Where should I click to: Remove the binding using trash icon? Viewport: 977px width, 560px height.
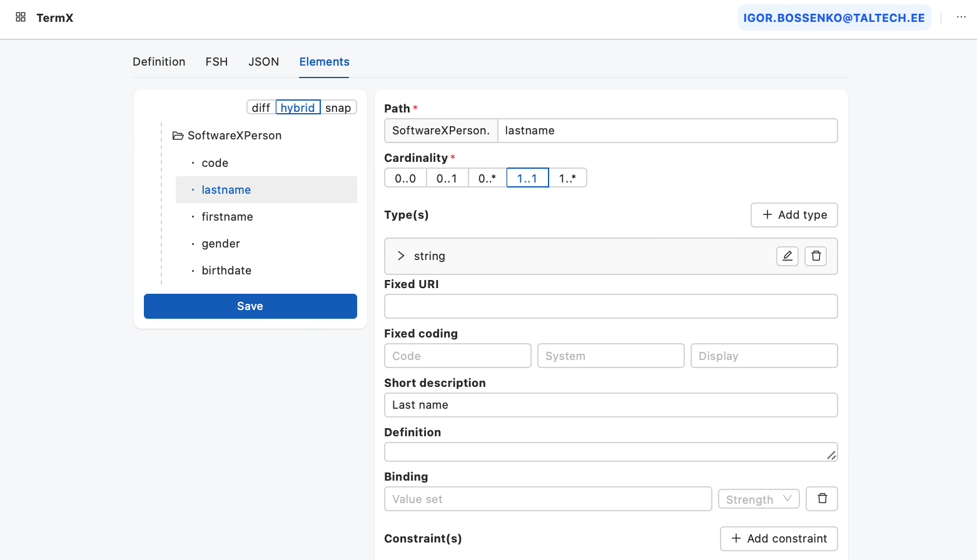pyautogui.click(x=822, y=499)
